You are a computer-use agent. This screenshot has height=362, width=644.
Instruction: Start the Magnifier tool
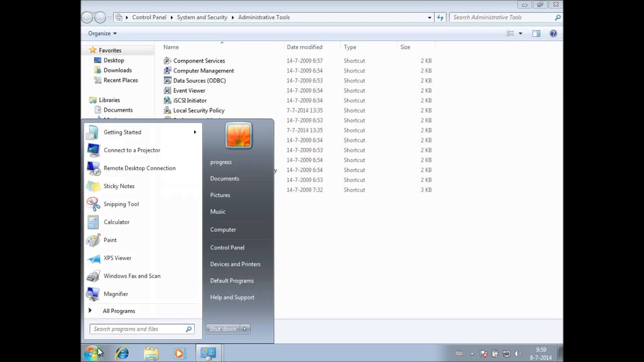click(x=143, y=294)
